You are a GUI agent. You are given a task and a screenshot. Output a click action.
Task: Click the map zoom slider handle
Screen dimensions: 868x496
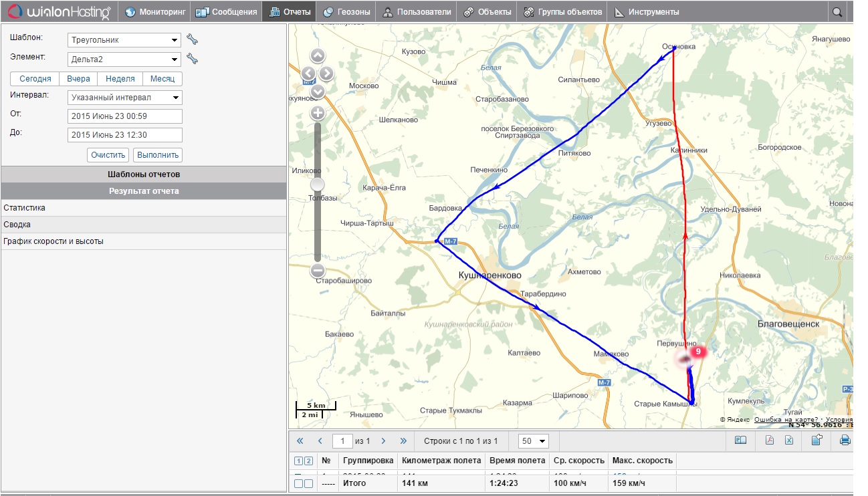tap(318, 184)
